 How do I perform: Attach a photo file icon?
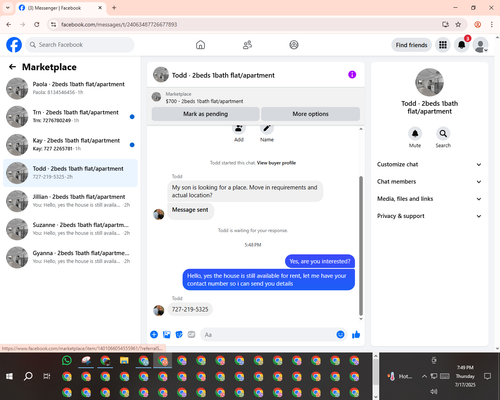[x=167, y=334]
